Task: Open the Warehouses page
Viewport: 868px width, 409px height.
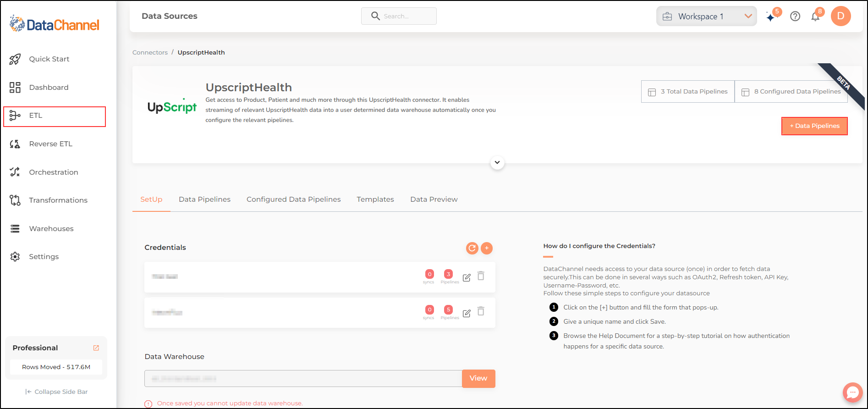Action: (51, 229)
